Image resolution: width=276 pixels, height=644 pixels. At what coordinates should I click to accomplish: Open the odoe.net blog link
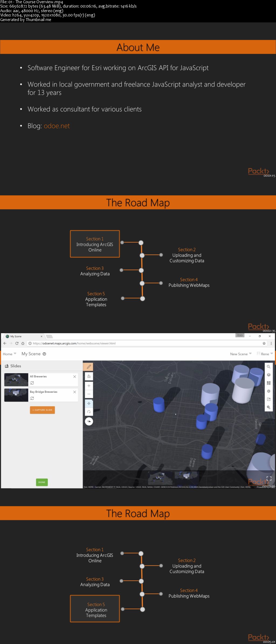coord(57,126)
